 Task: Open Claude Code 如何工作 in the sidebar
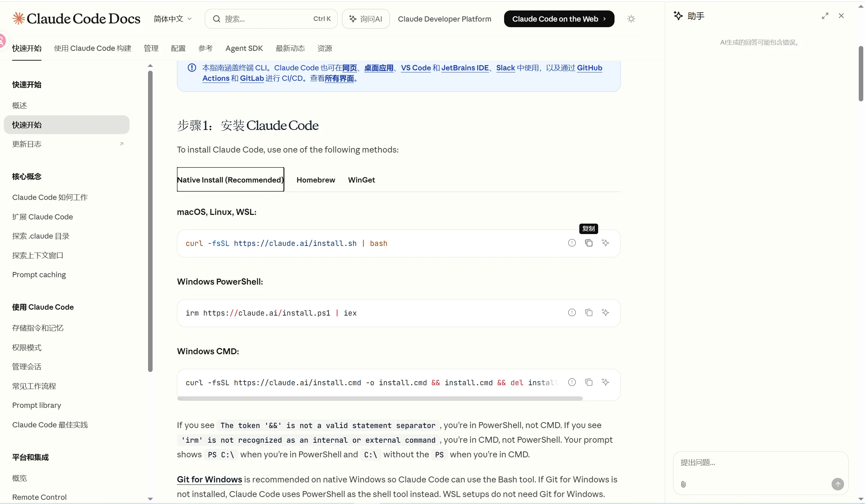[50, 197]
